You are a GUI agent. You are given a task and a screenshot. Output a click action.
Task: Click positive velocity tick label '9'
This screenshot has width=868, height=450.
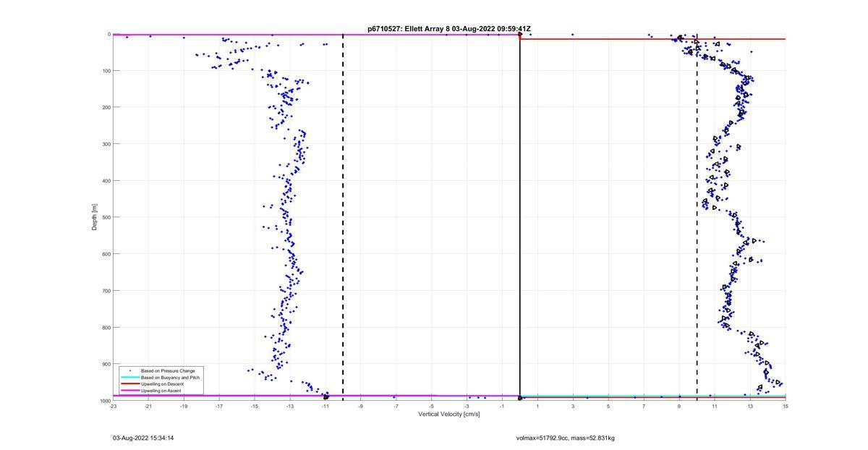point(679,406)
